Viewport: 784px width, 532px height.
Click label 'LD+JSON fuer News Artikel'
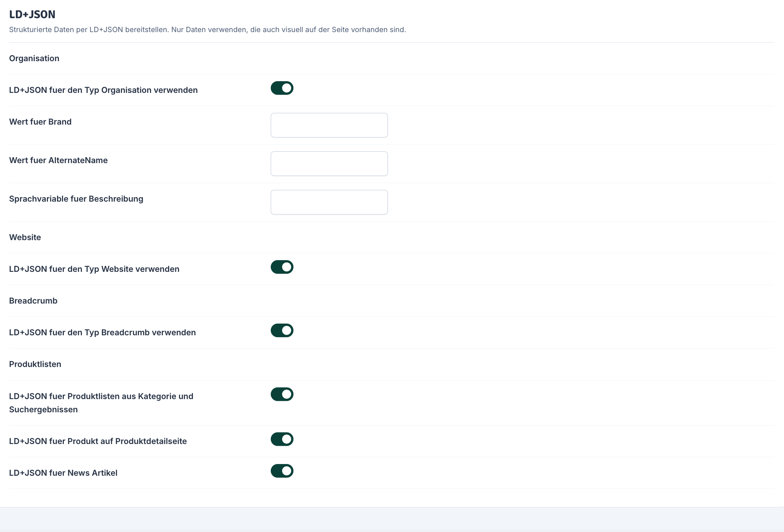click(63, 473)
